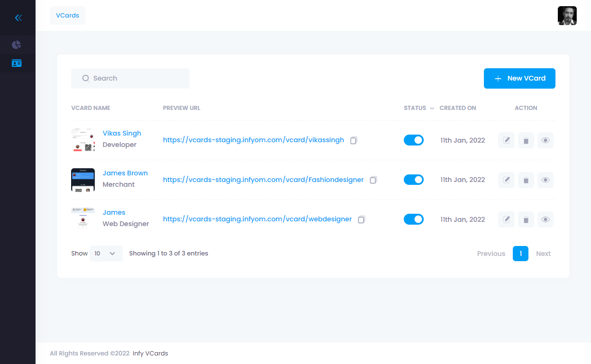The width and height of the screenshot is (591, 364).
Task: Open the dashboard pie chart icon
Action: click(17, 45)
